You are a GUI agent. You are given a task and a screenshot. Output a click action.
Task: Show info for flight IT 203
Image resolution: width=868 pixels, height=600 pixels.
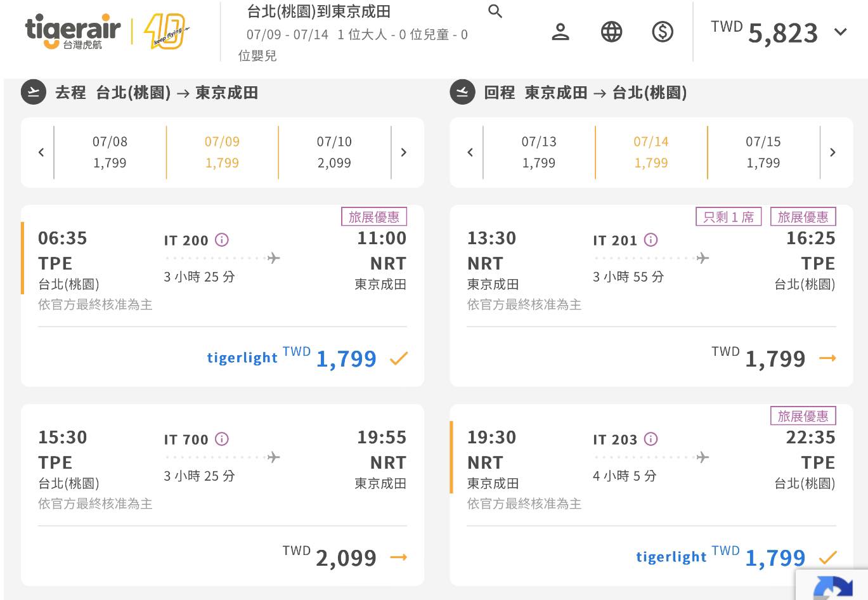coord(651,439)
